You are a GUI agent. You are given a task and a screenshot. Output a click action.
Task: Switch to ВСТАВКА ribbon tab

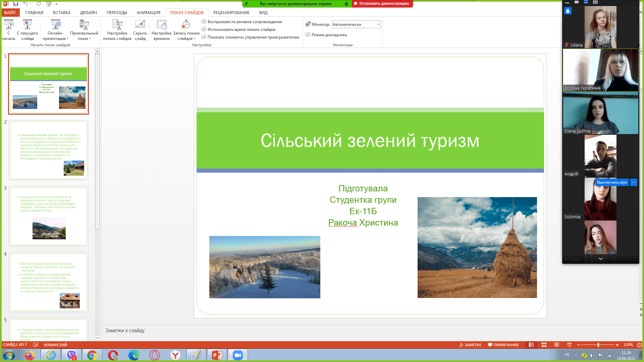(x=61, y=12)
